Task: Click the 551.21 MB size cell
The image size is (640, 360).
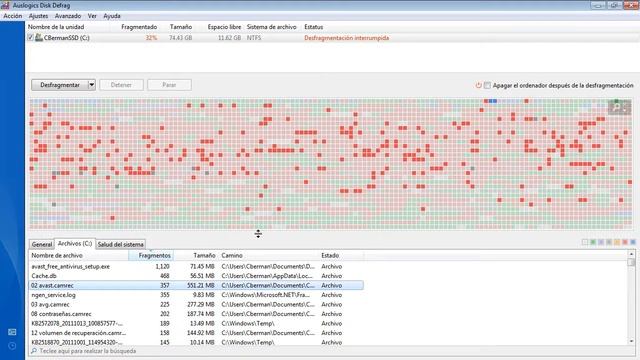Action: [201, 285]
